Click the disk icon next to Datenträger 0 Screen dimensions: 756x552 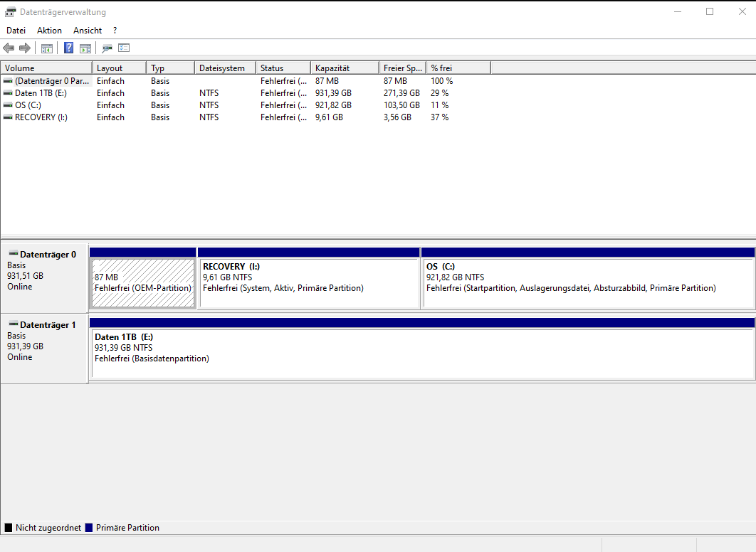pos(14,254)
